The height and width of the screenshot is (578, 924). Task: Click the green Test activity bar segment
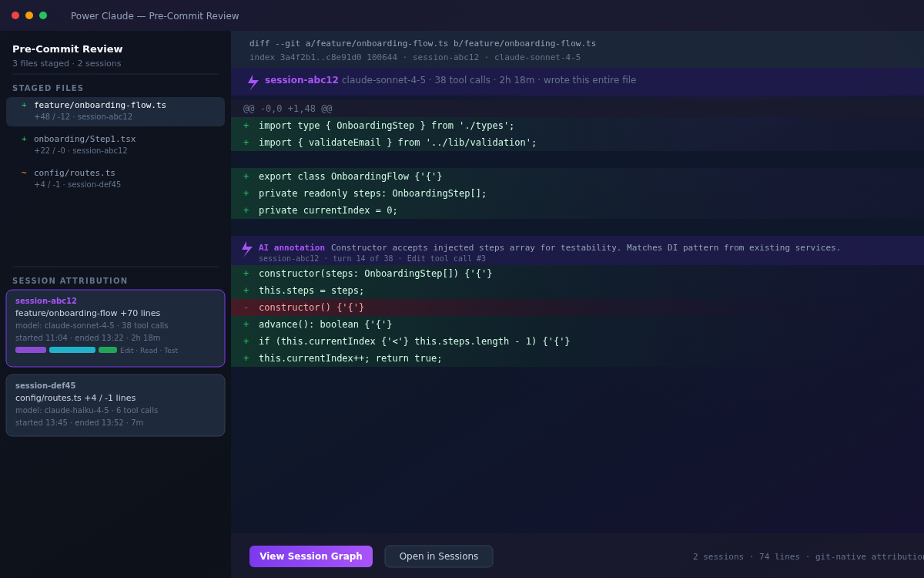pyautogui.click(x=108, y=350)
